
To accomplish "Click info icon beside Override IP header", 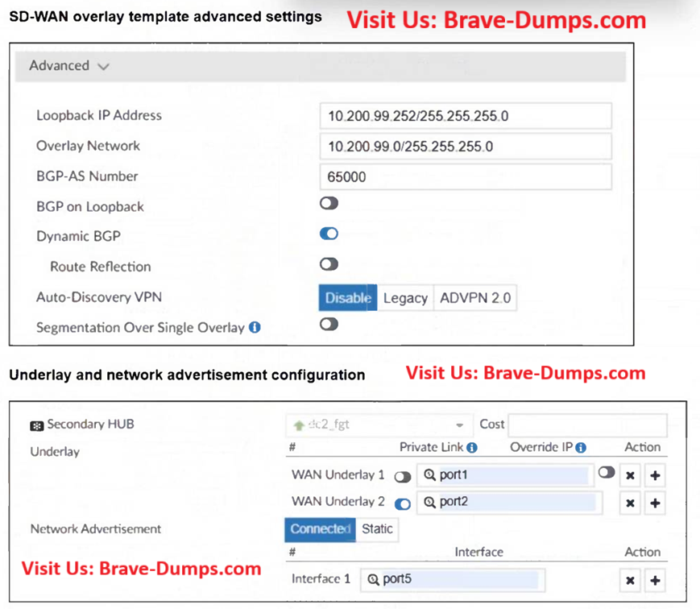I will click(x=581, y=448).
